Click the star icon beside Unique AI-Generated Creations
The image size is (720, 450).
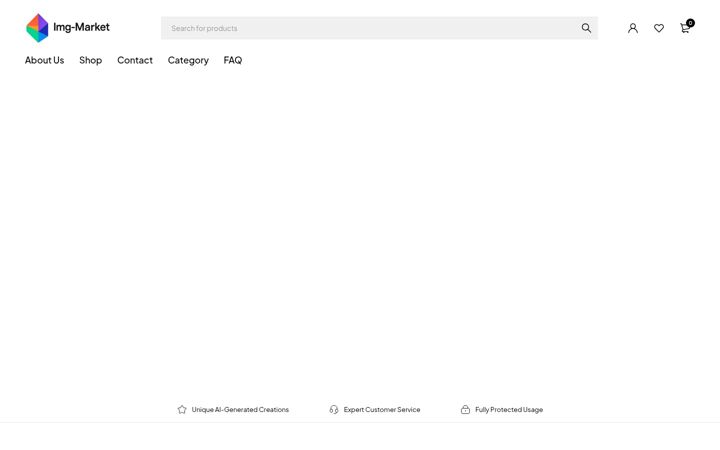click(x=182, y=410)
